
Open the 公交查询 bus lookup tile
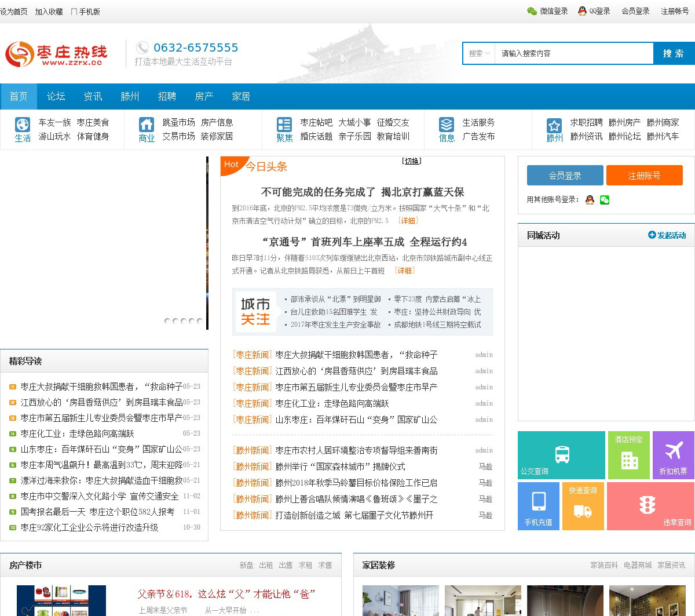[x=561, y=455]
